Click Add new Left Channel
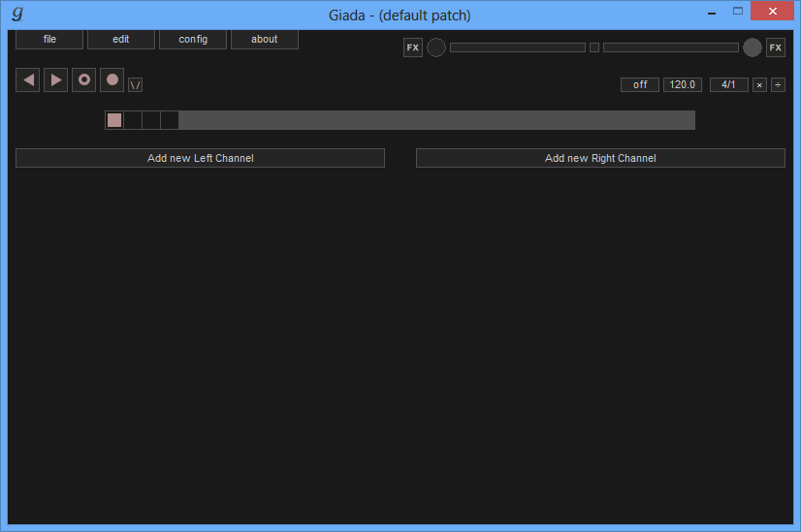Viewport: 801px width, 532px height. tap(200, 158)
